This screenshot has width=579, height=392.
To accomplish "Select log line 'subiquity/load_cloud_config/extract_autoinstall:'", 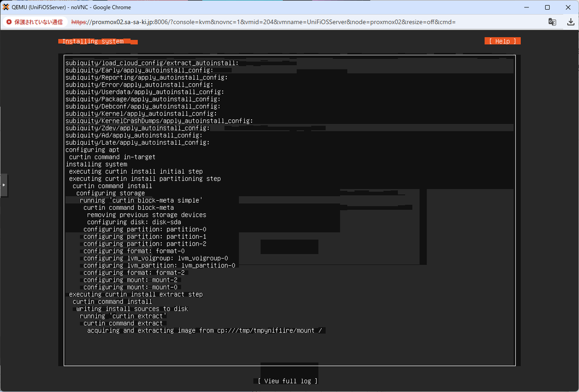I will point(152,63).
